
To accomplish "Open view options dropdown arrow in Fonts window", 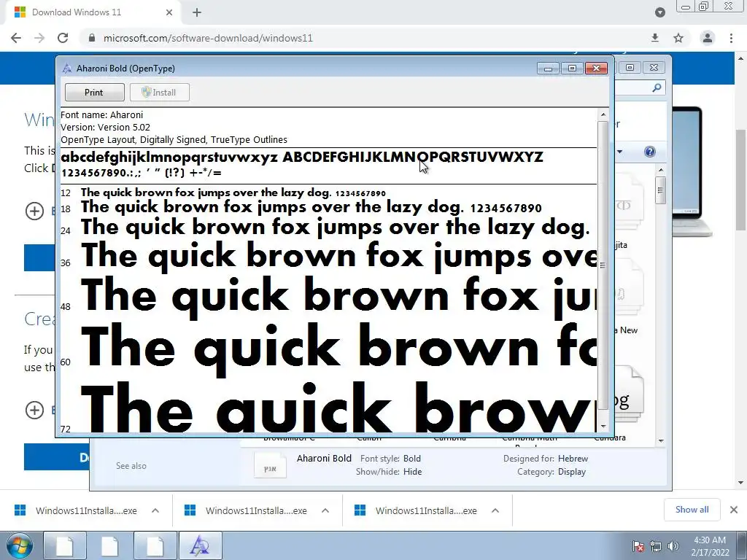I will [620, 152].
